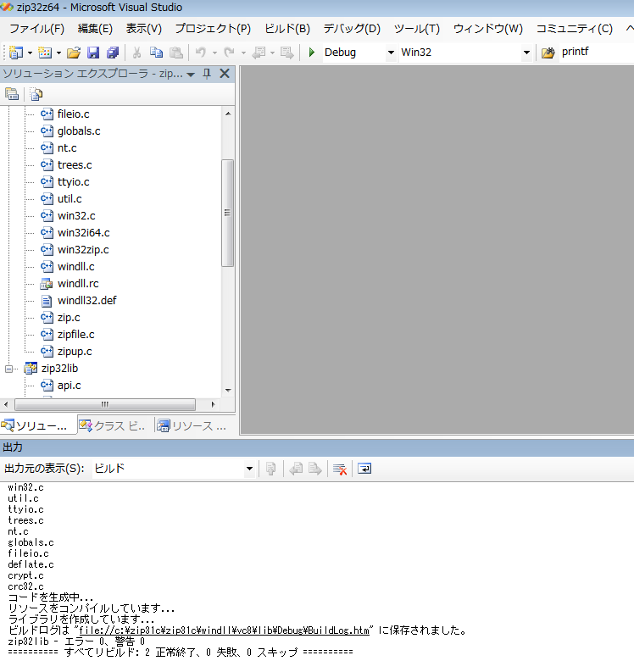
Task: Click the Paste clipboard icon
Action: [175, 53]
